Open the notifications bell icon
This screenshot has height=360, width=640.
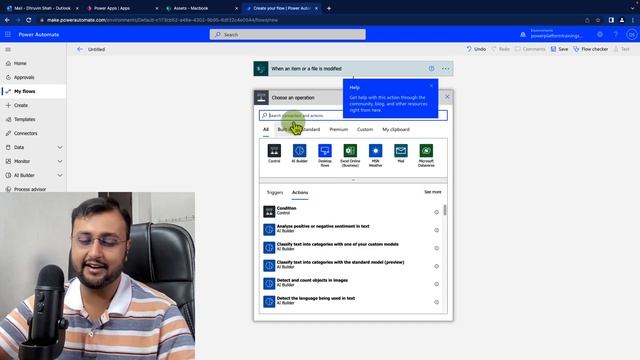(x=523, y=35)
